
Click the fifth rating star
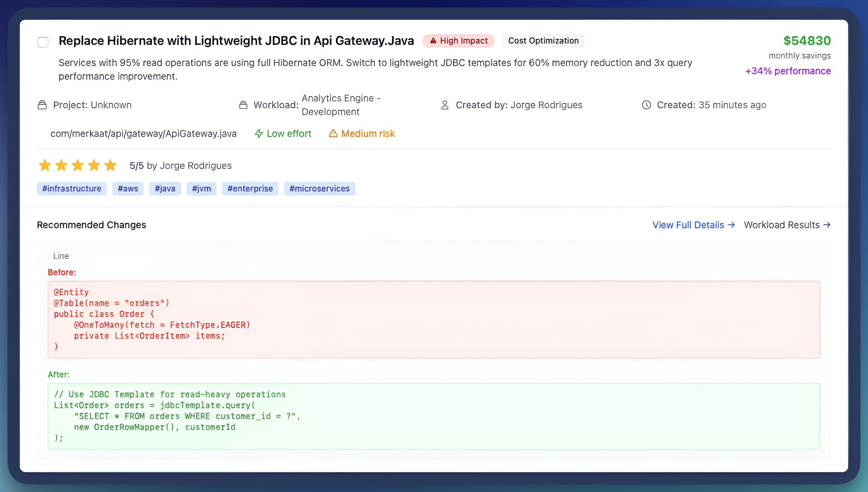110,166
